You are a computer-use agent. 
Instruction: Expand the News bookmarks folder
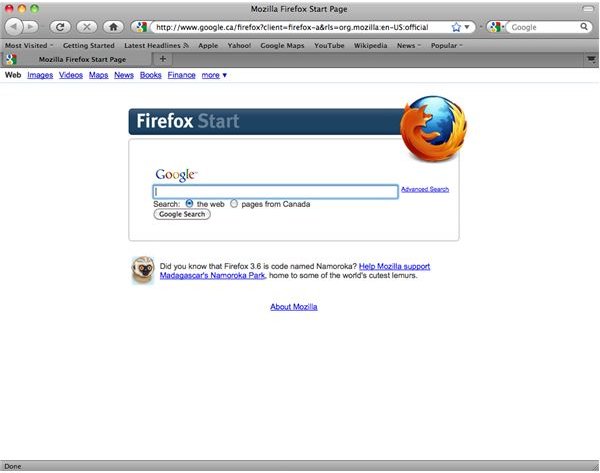point(408,45)
